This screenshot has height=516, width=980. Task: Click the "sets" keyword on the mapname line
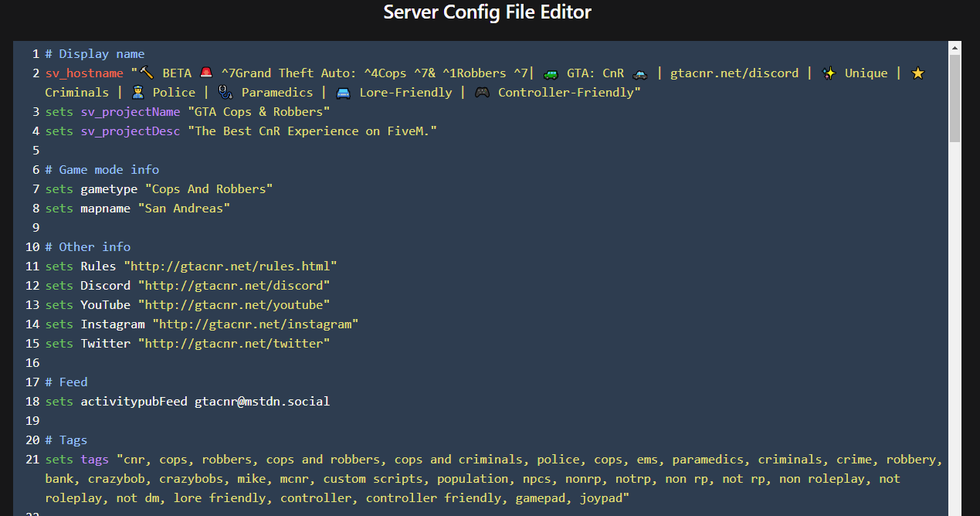pos(59,209)
